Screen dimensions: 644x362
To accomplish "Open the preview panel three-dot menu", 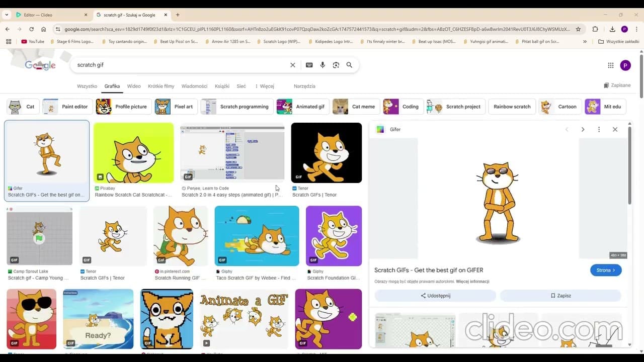I will click(599, 129).
